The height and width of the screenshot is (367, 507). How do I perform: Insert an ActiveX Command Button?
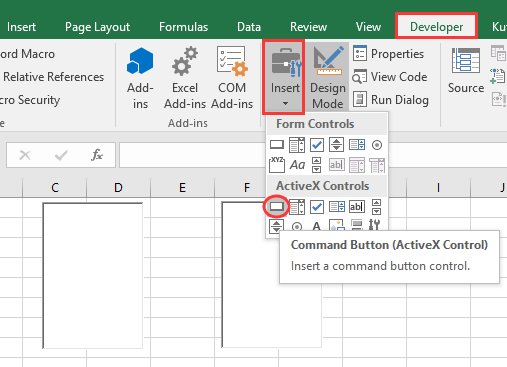click(x=277, y=207)
